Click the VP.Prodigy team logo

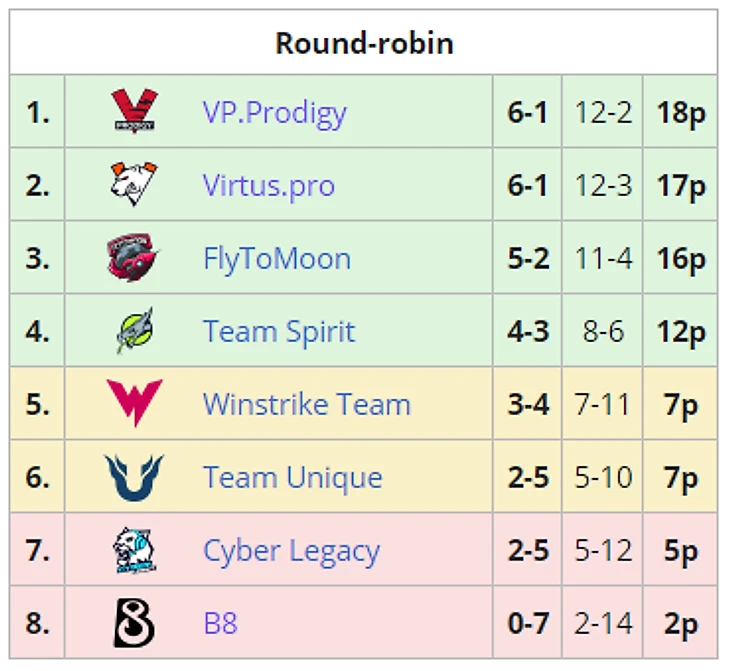(134, 112)
